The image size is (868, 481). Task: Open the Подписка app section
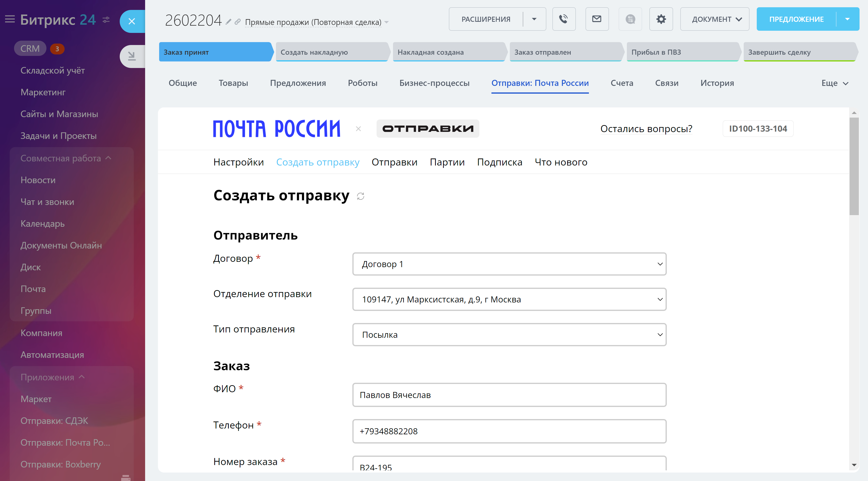coord(500,162)
